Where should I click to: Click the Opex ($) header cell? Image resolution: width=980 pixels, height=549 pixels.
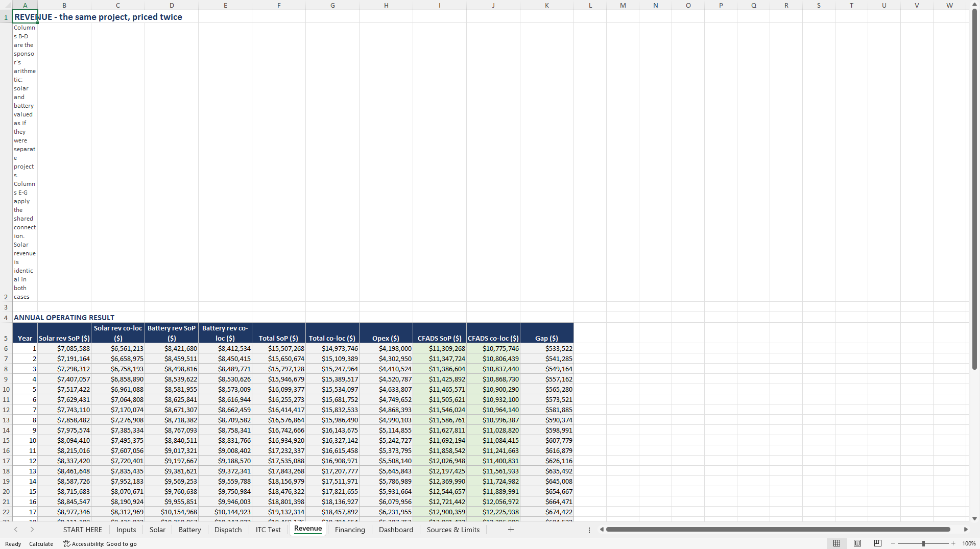[x=386, y=333]
